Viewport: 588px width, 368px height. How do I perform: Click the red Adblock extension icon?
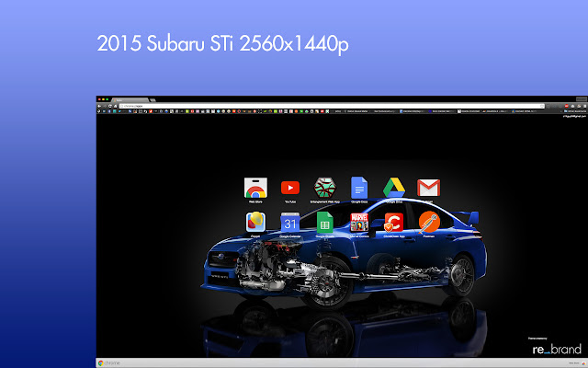pyautogui.click(x=567, y=106)
